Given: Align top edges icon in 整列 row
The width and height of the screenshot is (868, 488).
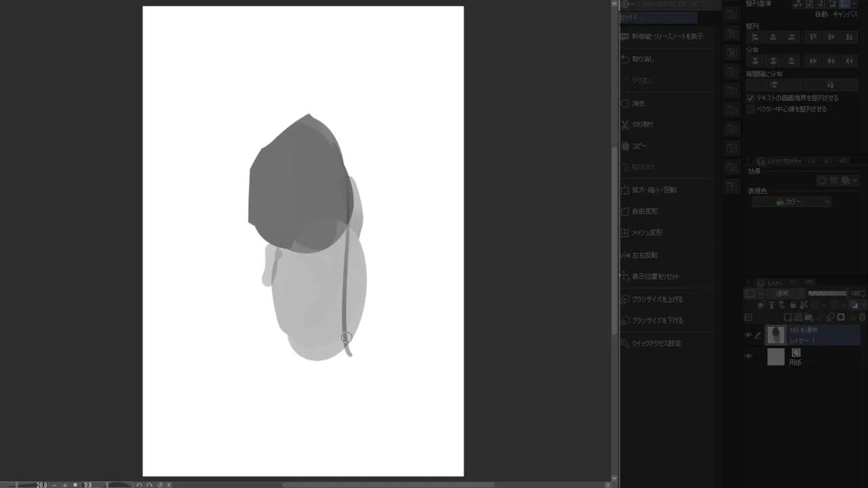Looking at the screenshot, I should point(813,37).
